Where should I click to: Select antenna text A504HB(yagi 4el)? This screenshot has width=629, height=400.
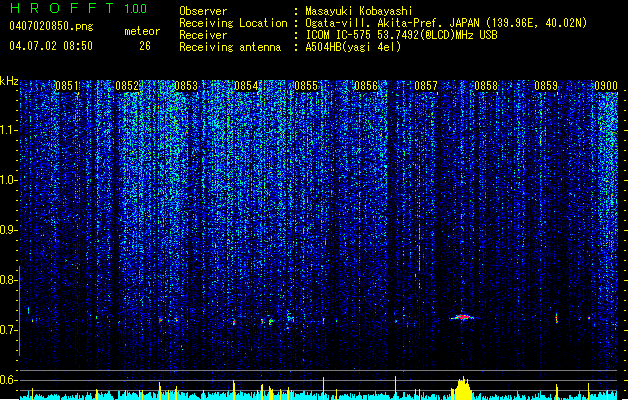click(353, 47)
